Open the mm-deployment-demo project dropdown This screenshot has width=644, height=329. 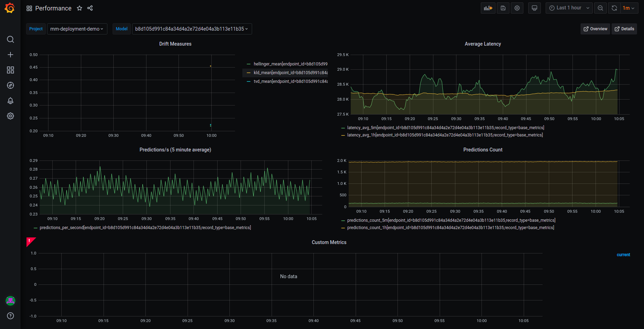click(x=77, y=29)
